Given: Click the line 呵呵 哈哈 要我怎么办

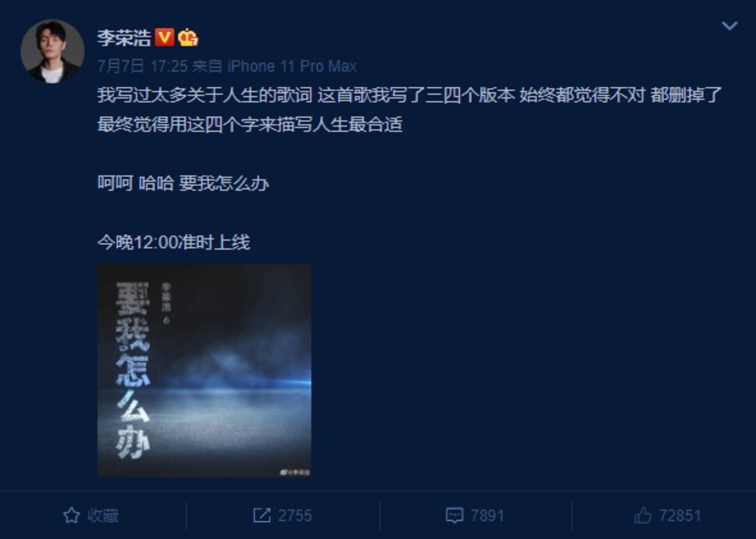Looking at the screenshot, I should coord(183,183).
